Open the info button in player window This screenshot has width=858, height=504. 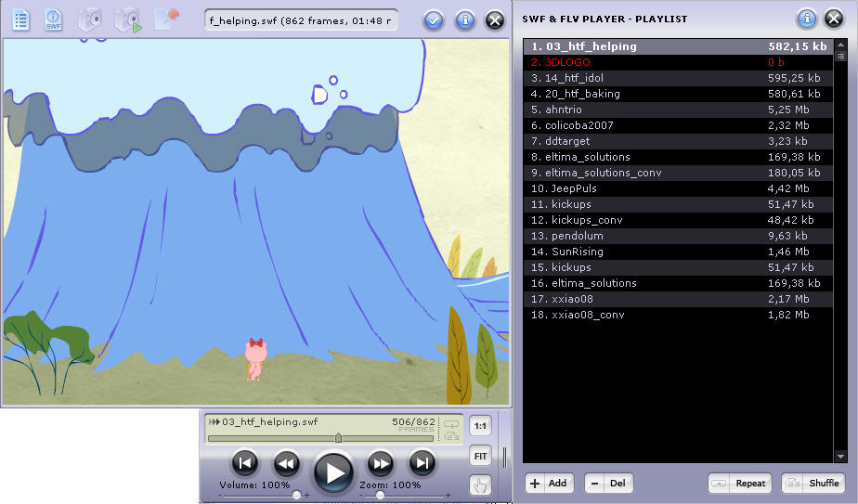tap(465, 20)
